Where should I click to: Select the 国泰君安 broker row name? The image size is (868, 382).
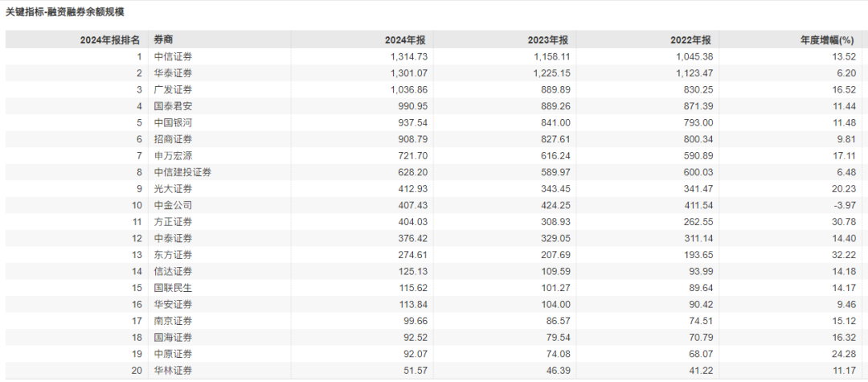point(173,106)
